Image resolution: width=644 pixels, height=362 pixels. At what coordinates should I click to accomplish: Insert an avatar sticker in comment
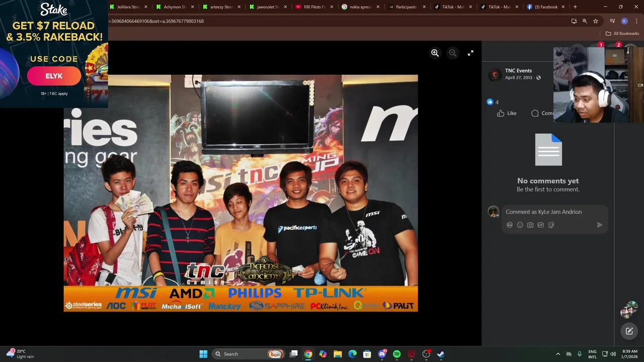pos(510,225)
